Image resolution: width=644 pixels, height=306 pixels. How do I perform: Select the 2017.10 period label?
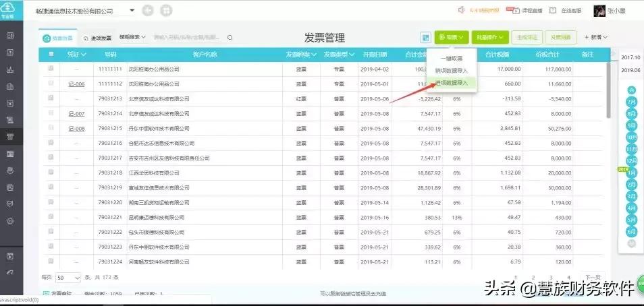coord(630,57)
